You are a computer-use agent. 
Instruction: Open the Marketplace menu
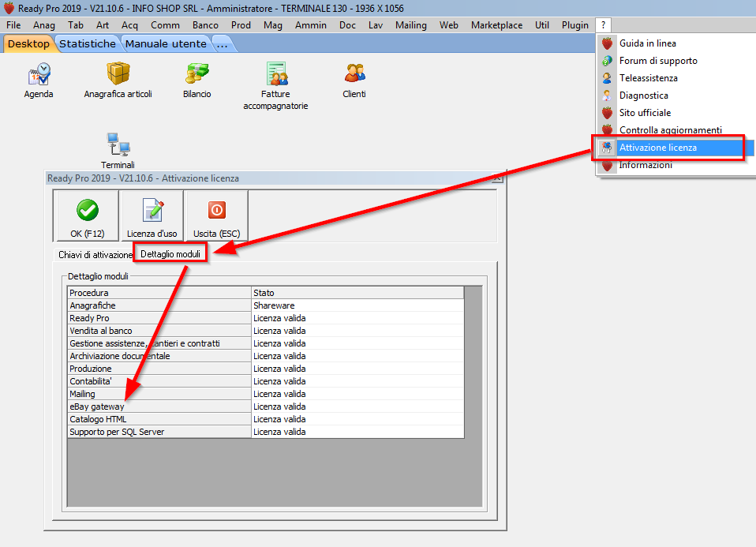tap(497, 25)
